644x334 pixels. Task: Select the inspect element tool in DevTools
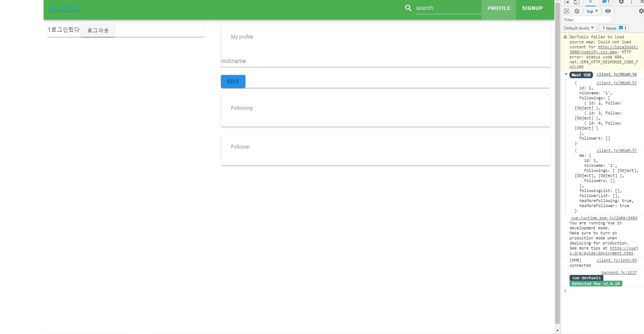(x=567, y=2)
